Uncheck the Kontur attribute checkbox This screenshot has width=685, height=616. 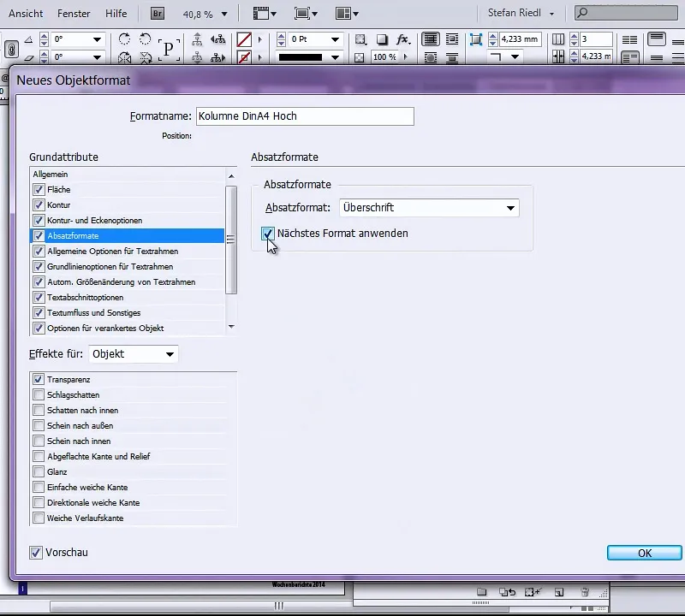click(x=39, y=204)
